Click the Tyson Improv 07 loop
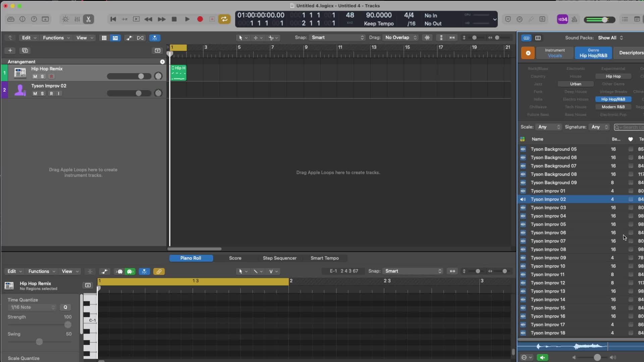644x362 pixels. click(548, 241)
